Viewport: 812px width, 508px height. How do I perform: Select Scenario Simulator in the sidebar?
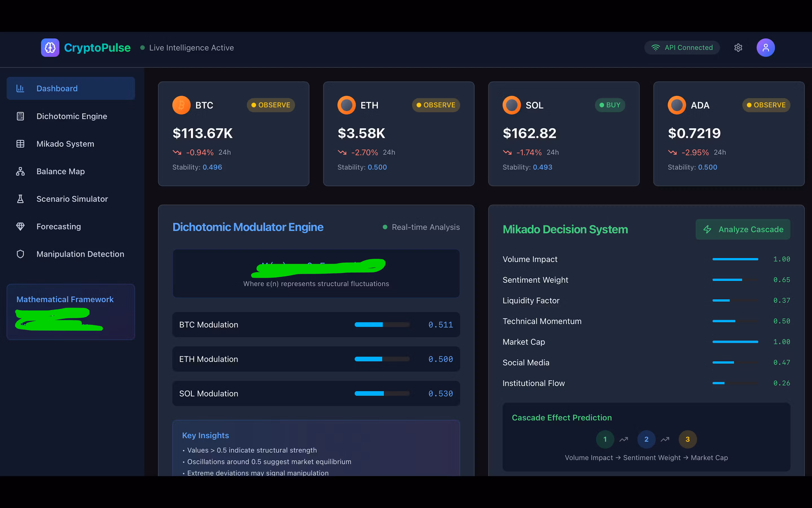coord(71,199)
